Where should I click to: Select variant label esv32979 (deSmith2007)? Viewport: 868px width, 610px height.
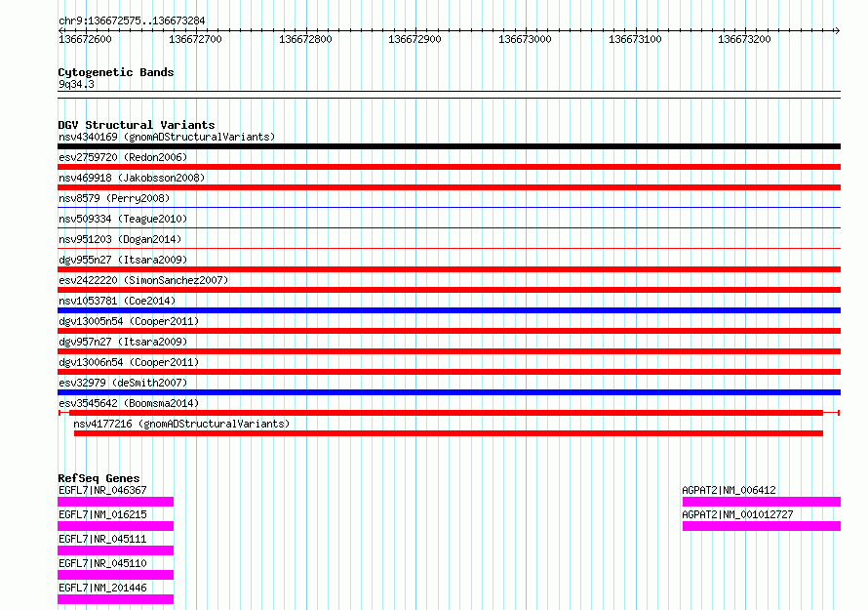point(123,383)
